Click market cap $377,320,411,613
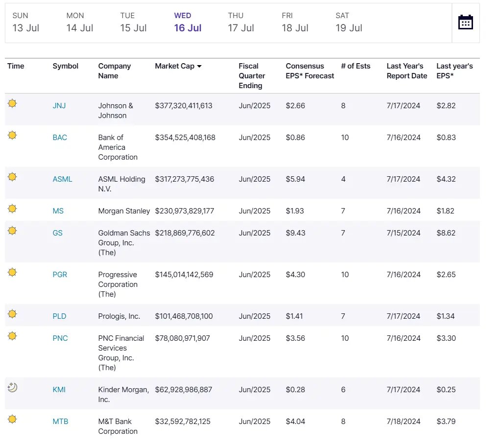This screenshot has height=448, width=498. [184, 106]
